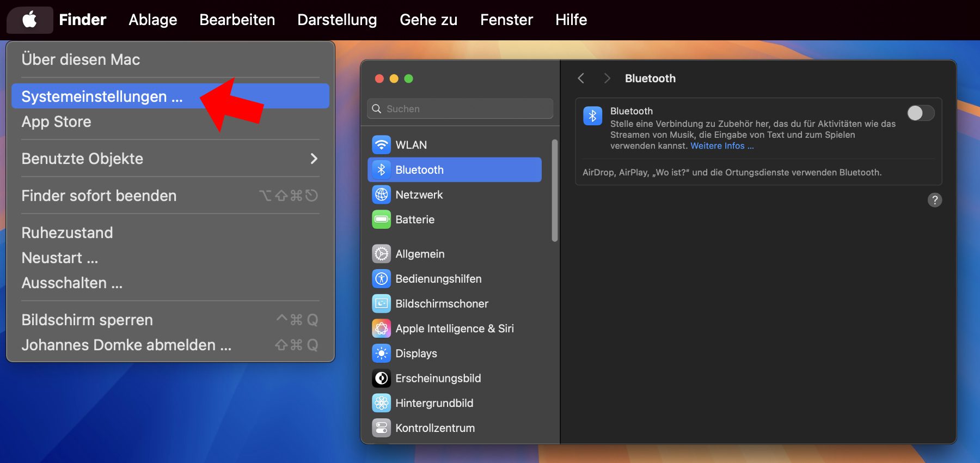This screenshot has height=463, width=980.
Task: Enable the Bluetooth toggle switch
Action: click(920, 113)
